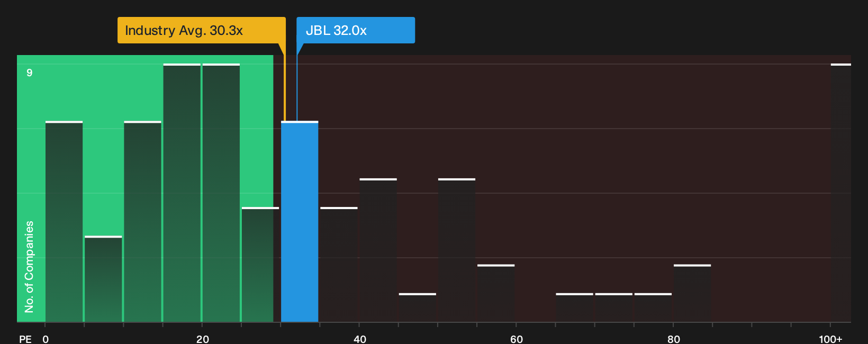The image size is (868, 344).
Task: Click the PE axis value 80
Action: coord(674,339)
